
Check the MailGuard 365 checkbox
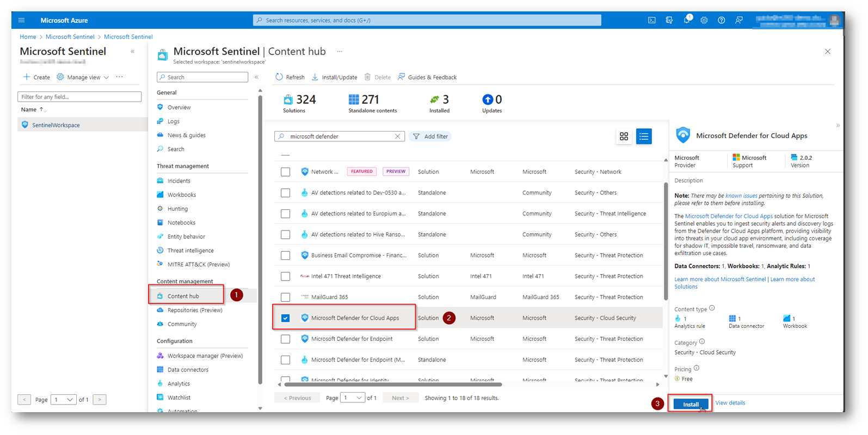tap(285, 297)
